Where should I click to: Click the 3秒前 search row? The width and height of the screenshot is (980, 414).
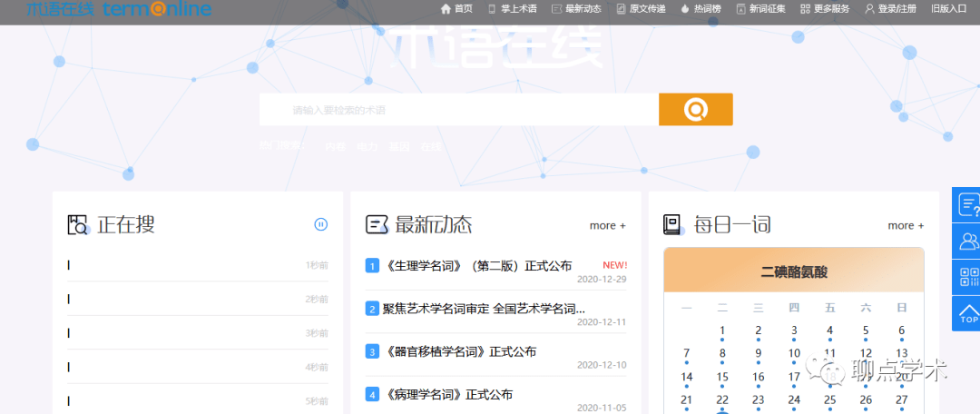pos(198,332)
